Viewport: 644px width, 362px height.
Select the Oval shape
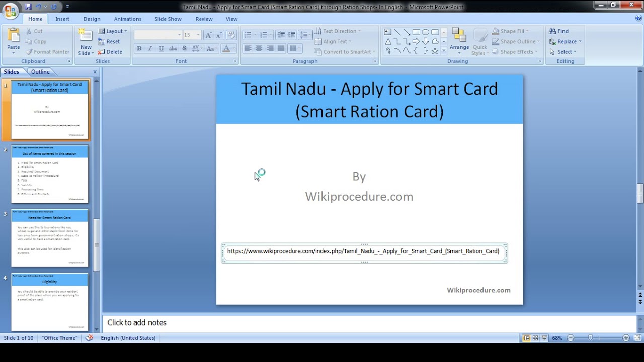tap(426, 32)
